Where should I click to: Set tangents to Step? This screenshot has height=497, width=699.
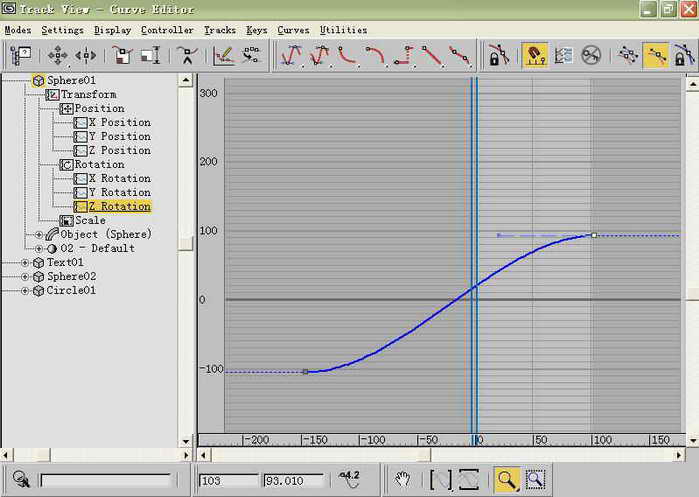coord(403,56)
